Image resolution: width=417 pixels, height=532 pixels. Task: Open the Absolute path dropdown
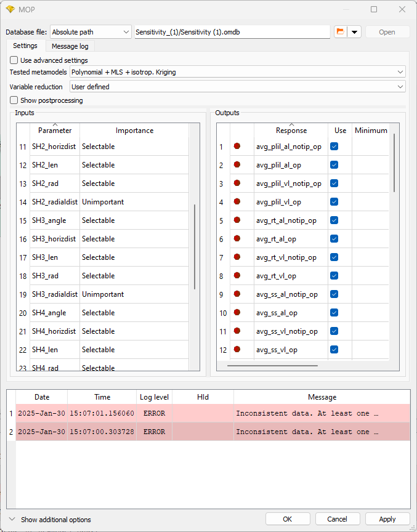pos(91,32)
